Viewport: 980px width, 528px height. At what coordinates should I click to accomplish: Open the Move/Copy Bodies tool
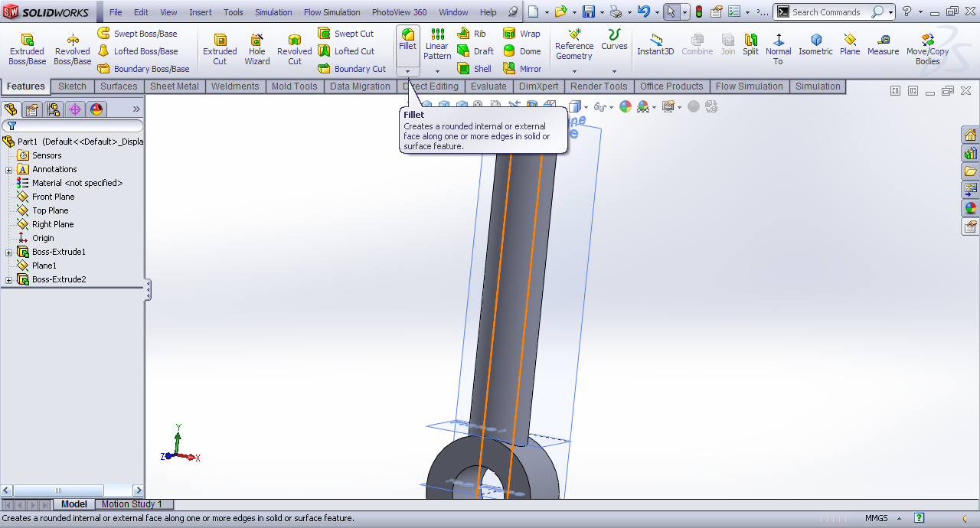pos(927,49)
